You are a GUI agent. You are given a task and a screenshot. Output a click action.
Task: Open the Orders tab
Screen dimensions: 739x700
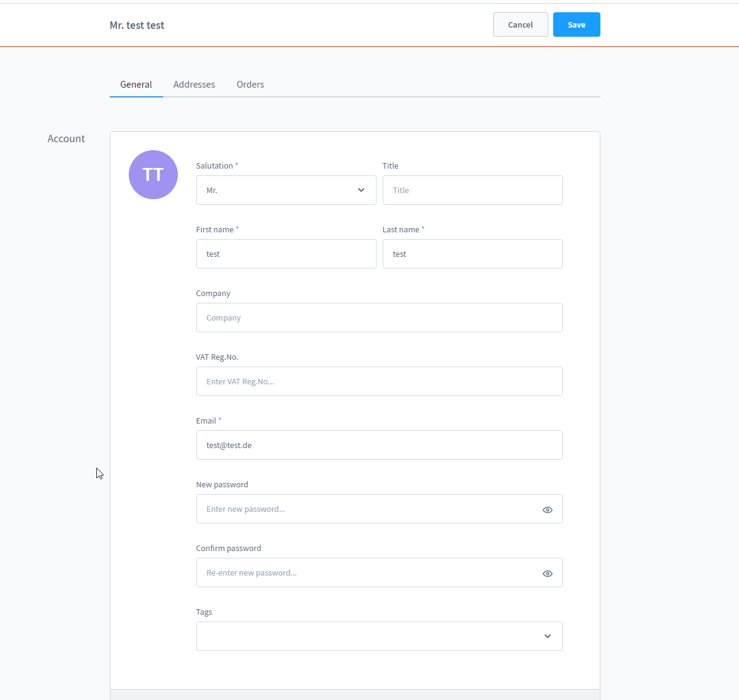pyautogui.click(x=250, y=84)
